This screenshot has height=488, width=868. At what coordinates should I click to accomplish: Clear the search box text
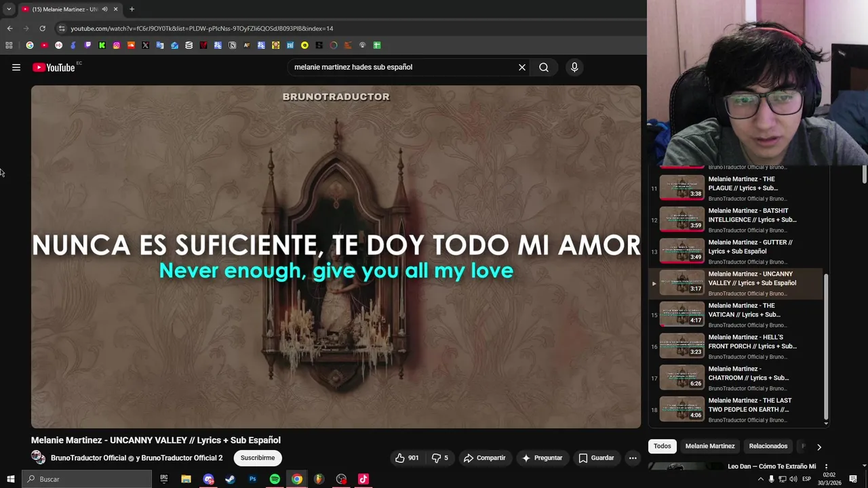(522, 67)
